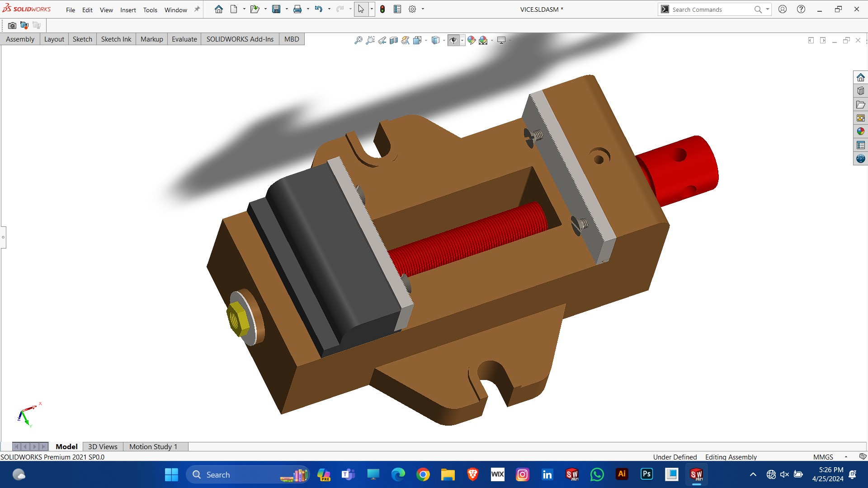The image size is (868, 488).
Task: Select the Zoom to Area tool
Action: pos(370,40)
